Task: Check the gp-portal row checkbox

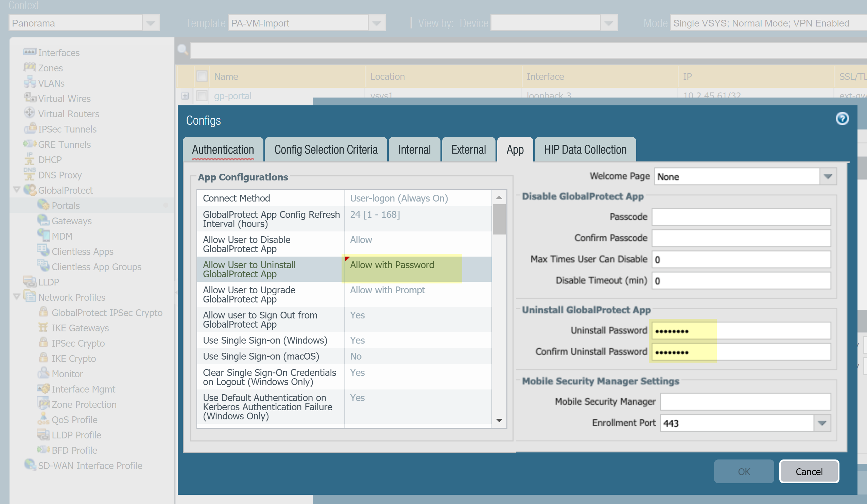Action: tap(202, 95)
